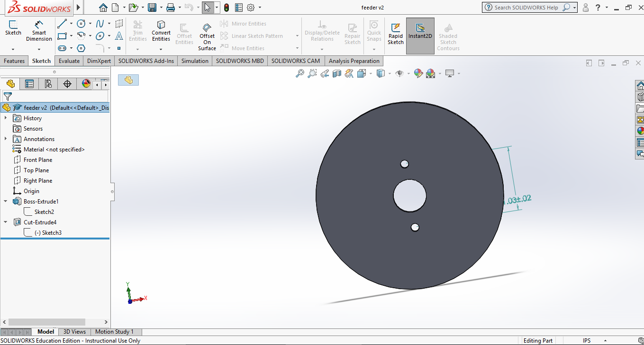Viewport: 644px width, 345px height.
Task: Expand the View Orientation dropdown
Action: pyautogui.click(x=371, y=73)
